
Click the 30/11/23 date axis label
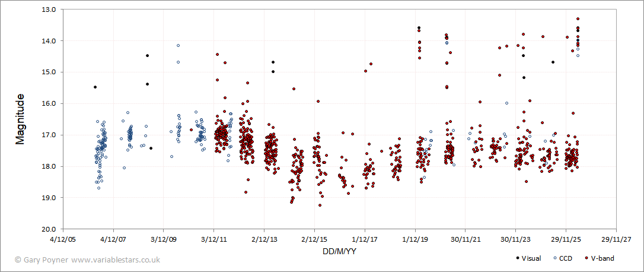pyautogui.click(x=515, y=238)
